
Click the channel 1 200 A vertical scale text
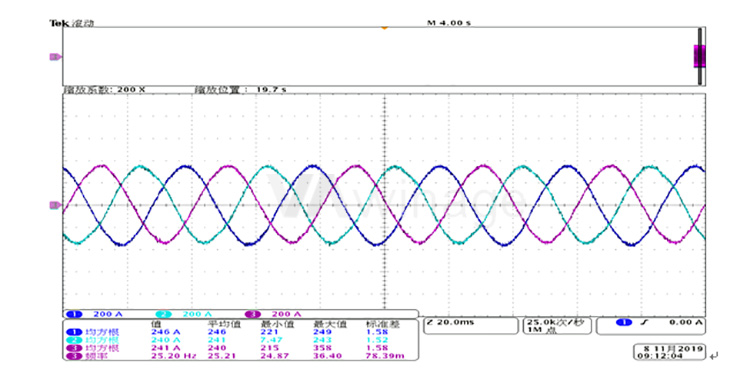pos(108,314)
